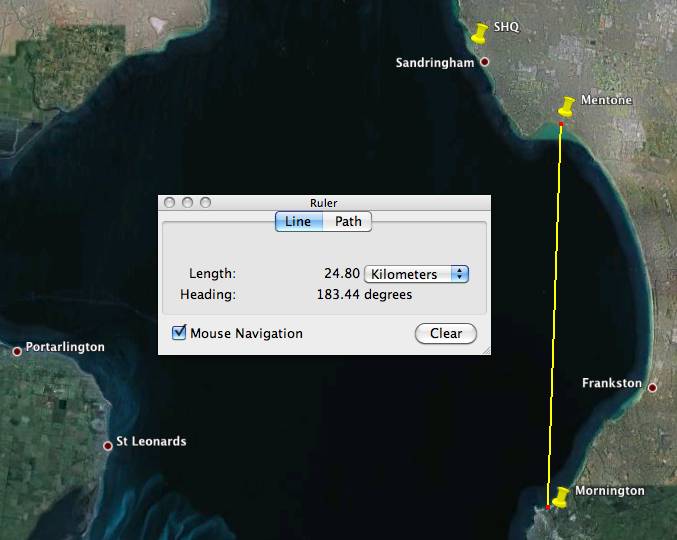Switch to the Line tab
This screenshot has width=677, height=540.
(298, 222)
